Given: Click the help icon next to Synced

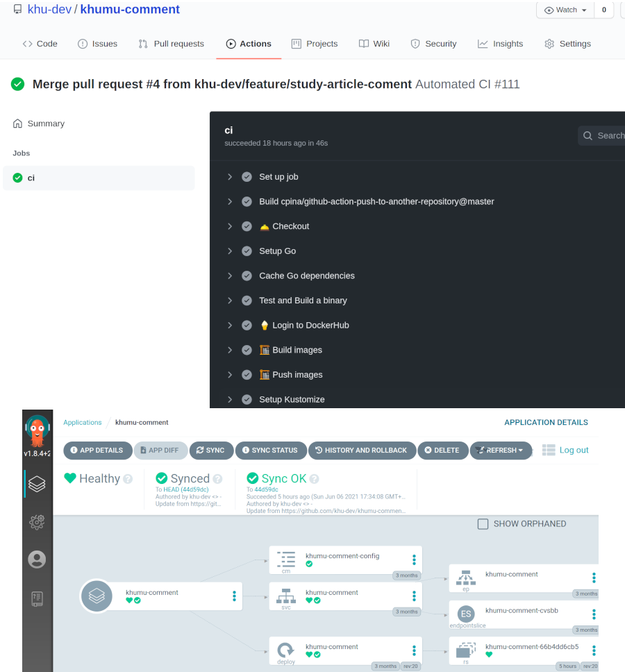Looking at the screenshot, I should click(218, 479).
